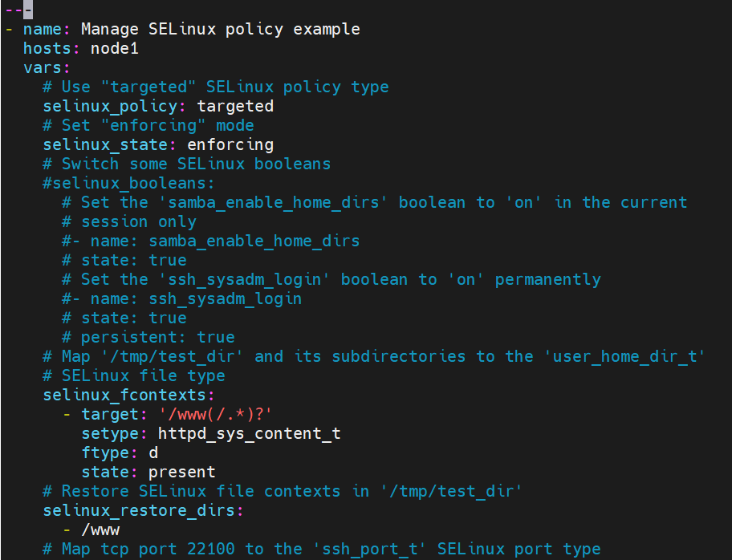The width and height of the screenshot is (732, 560).
Task: Click the cursor block on first line
Action: pos(28,10)
